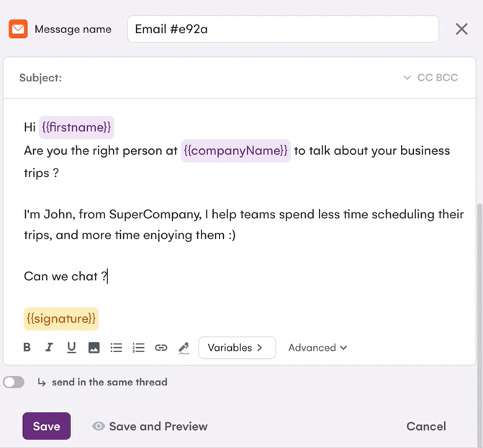Create a bulleted list
The height and width of the screenshot is (448, 483).
tap(116, 348)
